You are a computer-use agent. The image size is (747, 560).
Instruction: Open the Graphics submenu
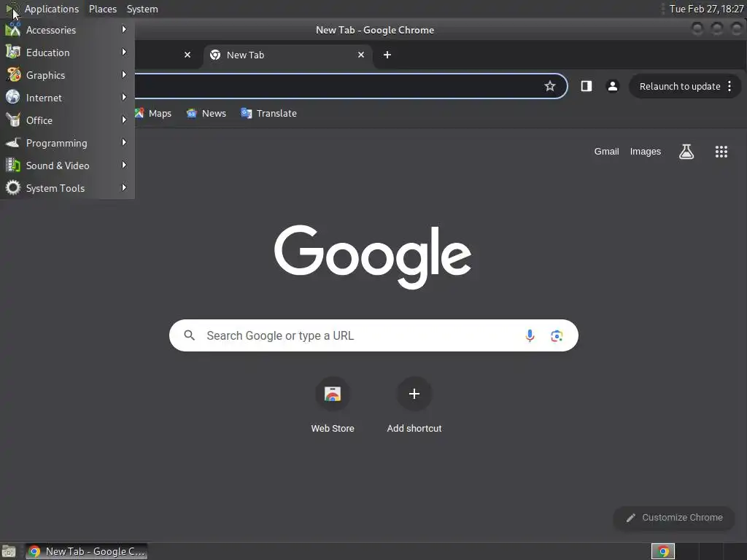pyautogui.click(x=67, y=75)
